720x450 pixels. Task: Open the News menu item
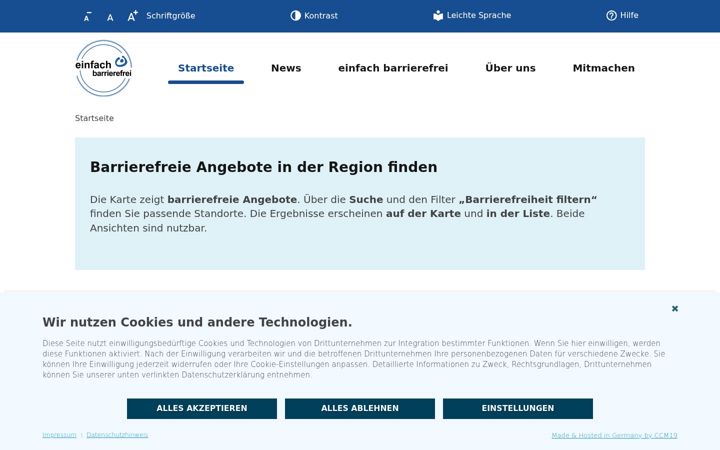pyautogui.click(x=286, y=68)
